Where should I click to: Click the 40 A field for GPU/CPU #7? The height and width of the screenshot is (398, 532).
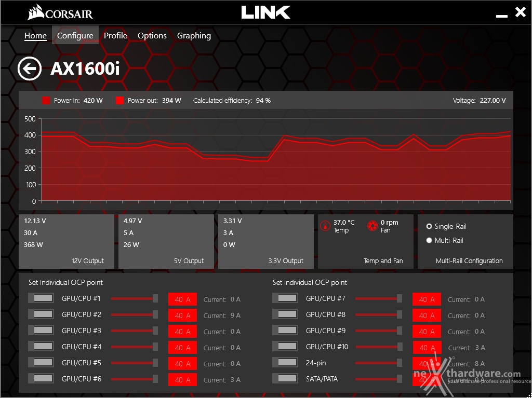427,299
